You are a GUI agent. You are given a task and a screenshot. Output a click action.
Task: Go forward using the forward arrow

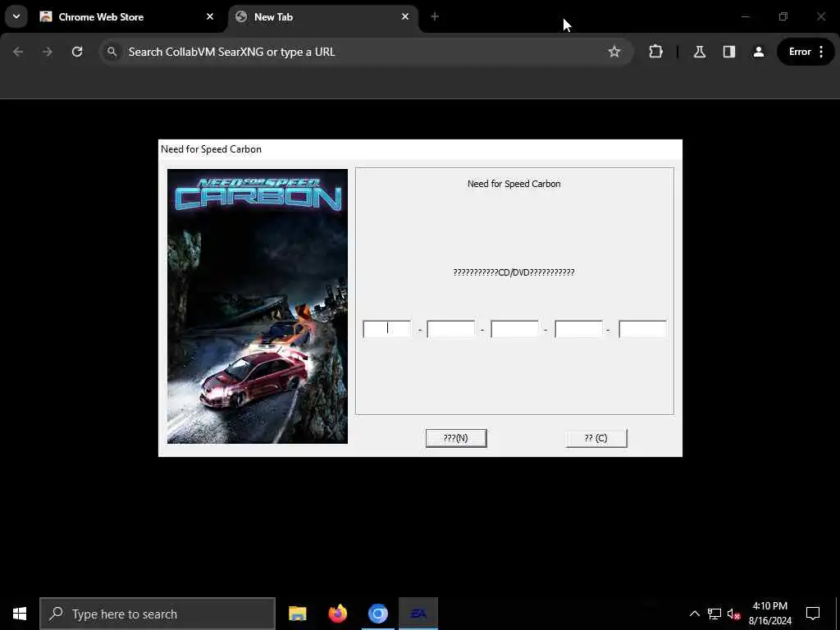coord(47,52)
